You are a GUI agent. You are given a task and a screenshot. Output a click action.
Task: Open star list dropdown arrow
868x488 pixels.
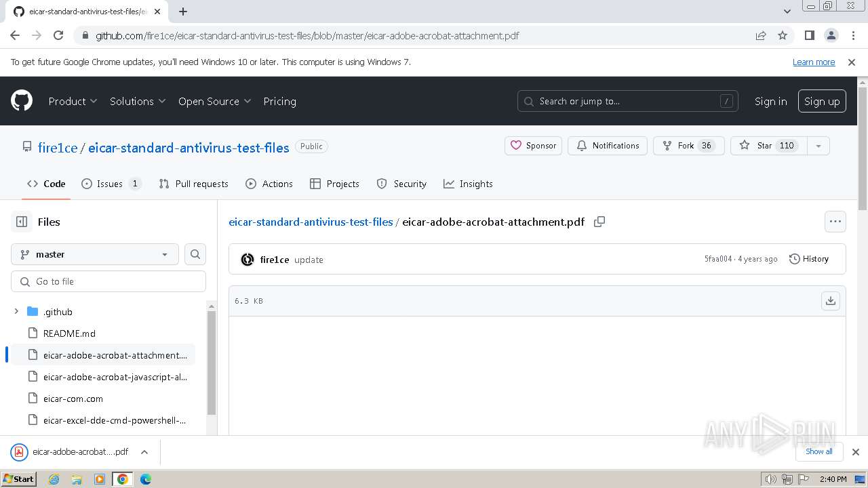click(818, 146)
